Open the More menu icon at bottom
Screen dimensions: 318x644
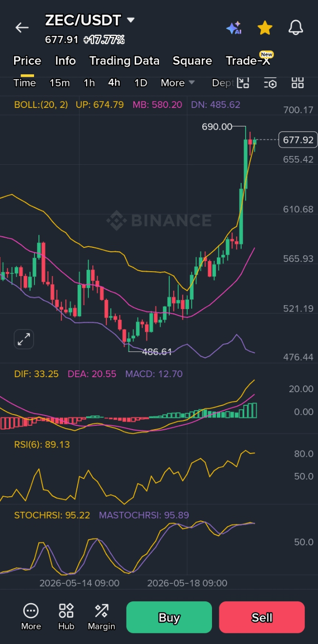point(31,617)
